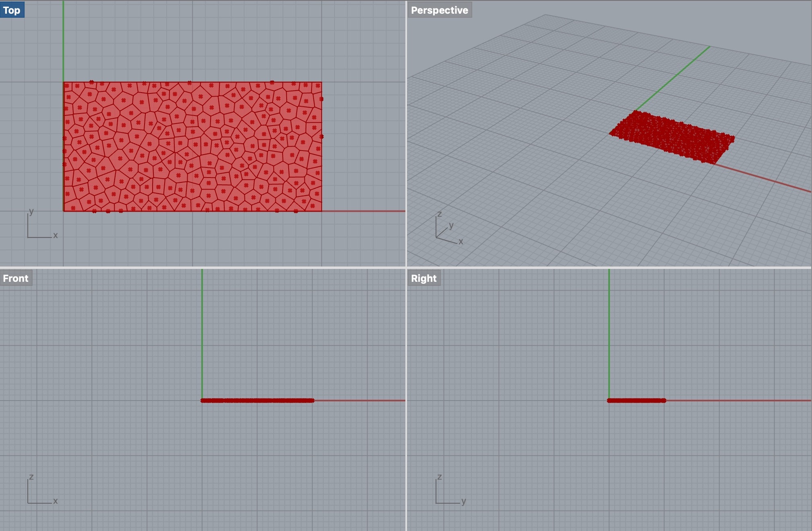Click the green axis line in Perspective viewport
The width and height of the screenshot is (812, 531).
[x=676, y=75]
